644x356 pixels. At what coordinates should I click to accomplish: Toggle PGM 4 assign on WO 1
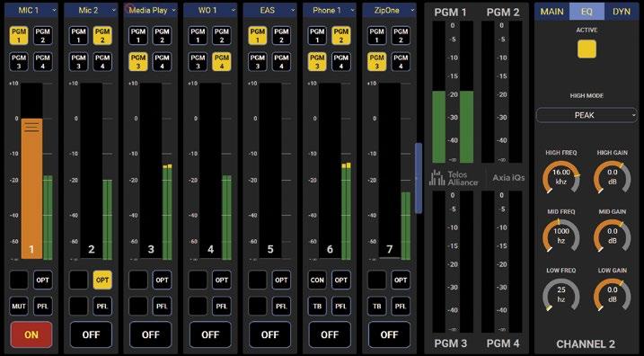pyautogui.click(x=221, y=62)
